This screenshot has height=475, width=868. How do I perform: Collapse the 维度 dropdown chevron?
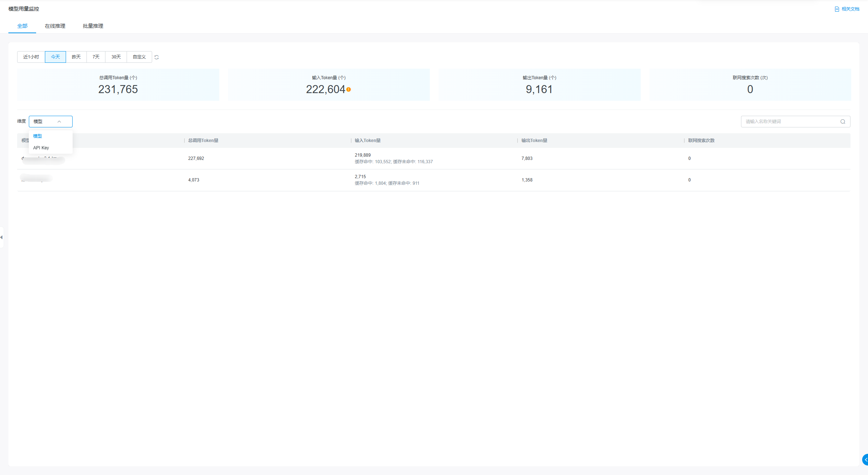click(59, 122)
